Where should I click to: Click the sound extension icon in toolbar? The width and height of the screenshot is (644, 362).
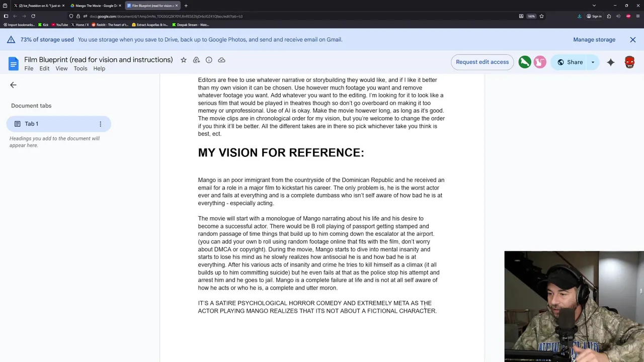pos(618,16)
